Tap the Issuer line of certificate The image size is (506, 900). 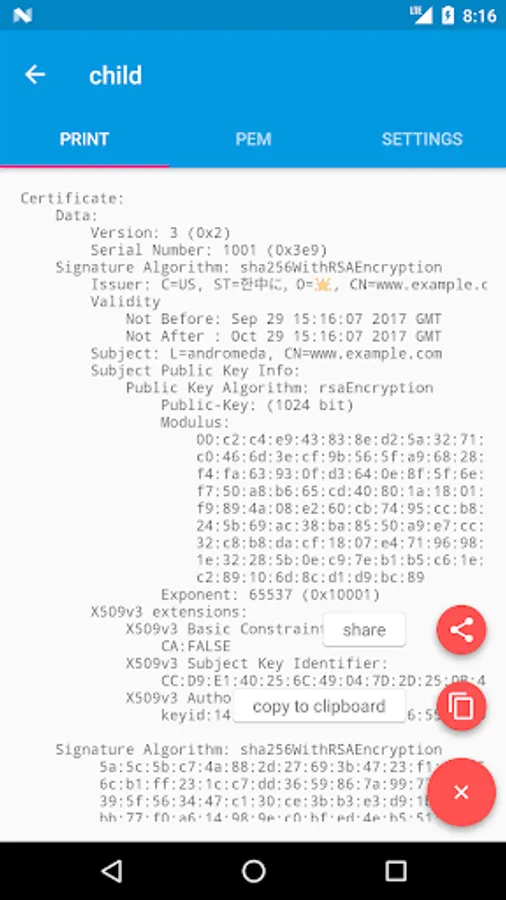coord(289,285)
